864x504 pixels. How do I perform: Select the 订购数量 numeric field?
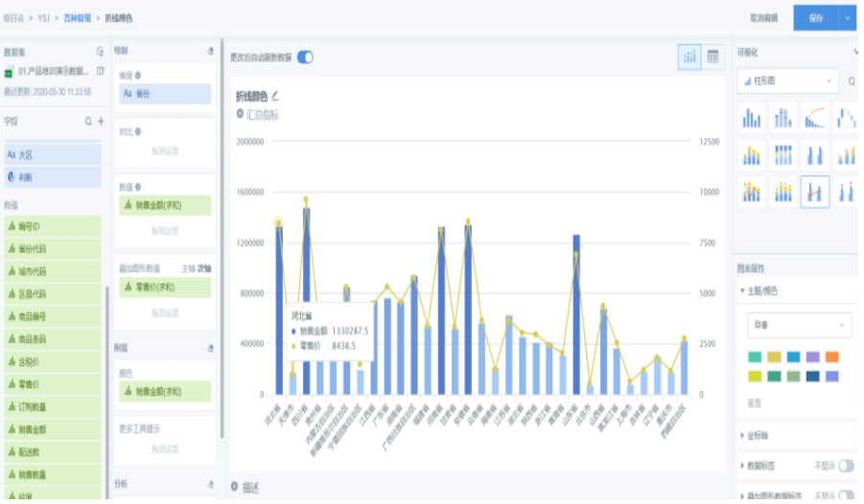53,407
